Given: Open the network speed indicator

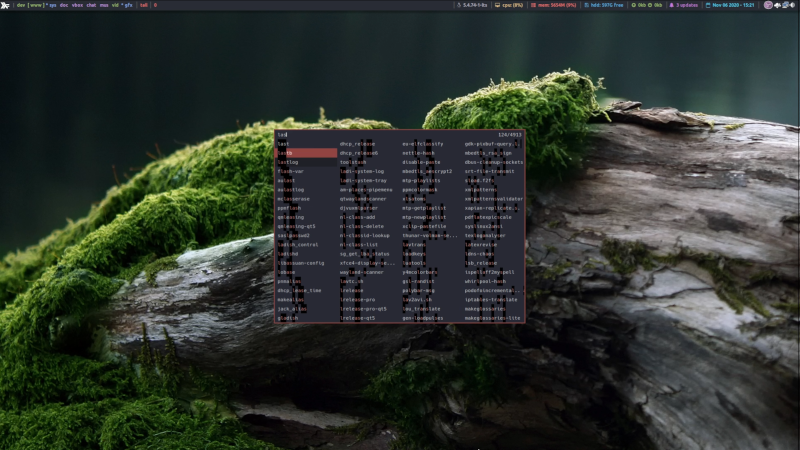Looking at the screenshot, I should (648, 5).
